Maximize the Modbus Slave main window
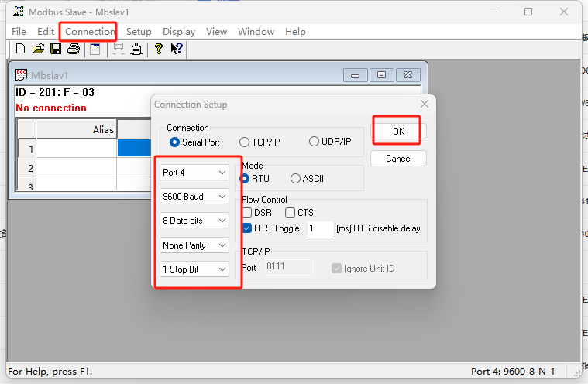This screenshot has width=588, height=384. click(528, 12)
